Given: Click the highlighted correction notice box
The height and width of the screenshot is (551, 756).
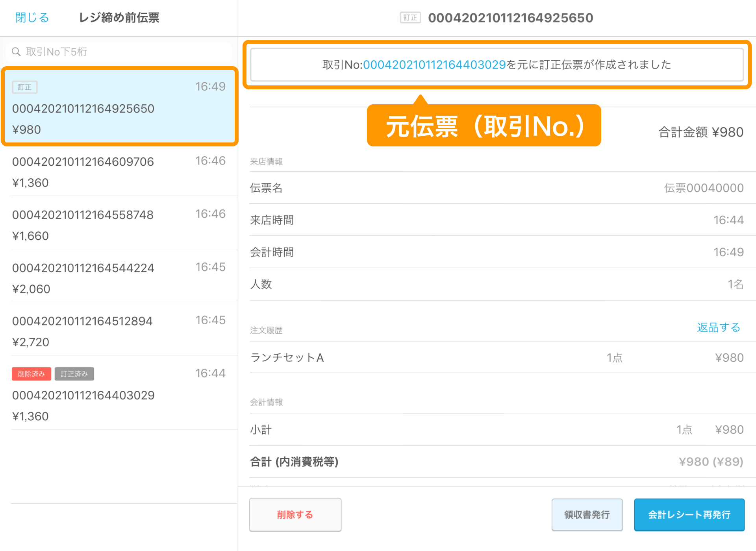Looking at the screenshot, I should coord(497,65).
